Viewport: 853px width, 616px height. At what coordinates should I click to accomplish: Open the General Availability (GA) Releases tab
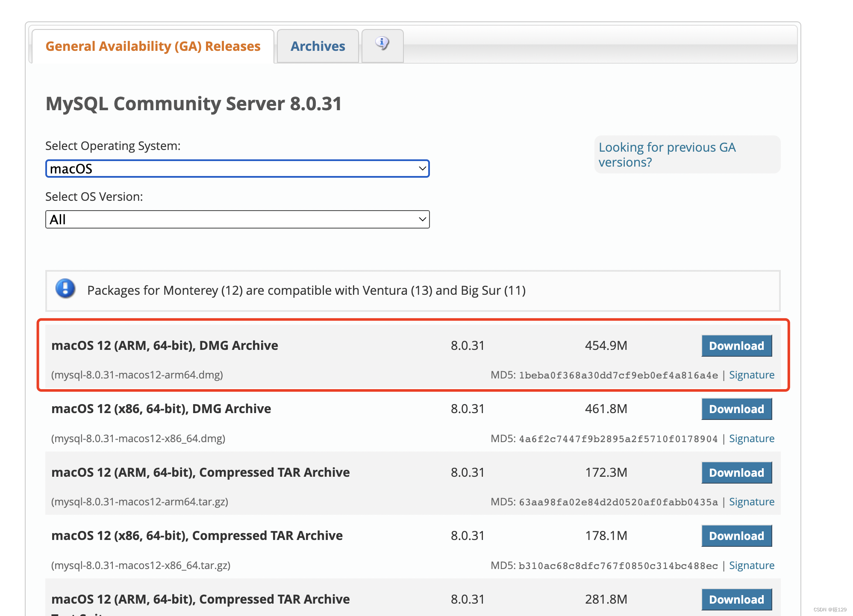point(153,46)
